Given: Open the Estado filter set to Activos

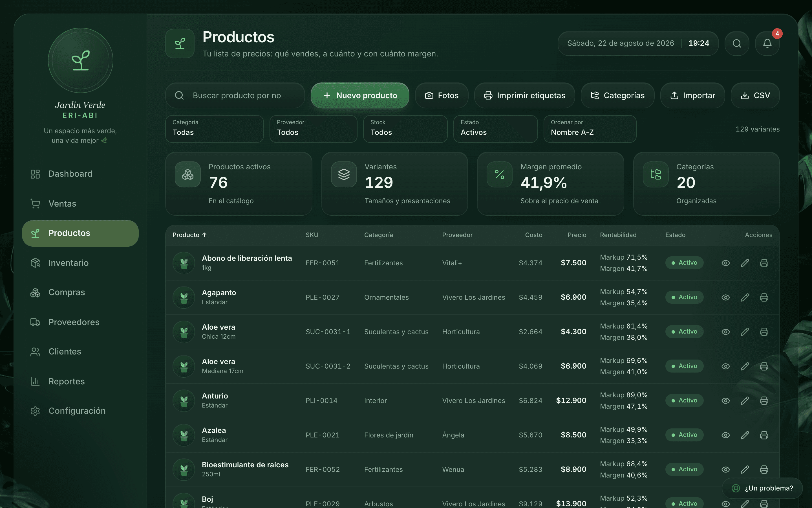Looking at the screenshot, I should 496,129.
